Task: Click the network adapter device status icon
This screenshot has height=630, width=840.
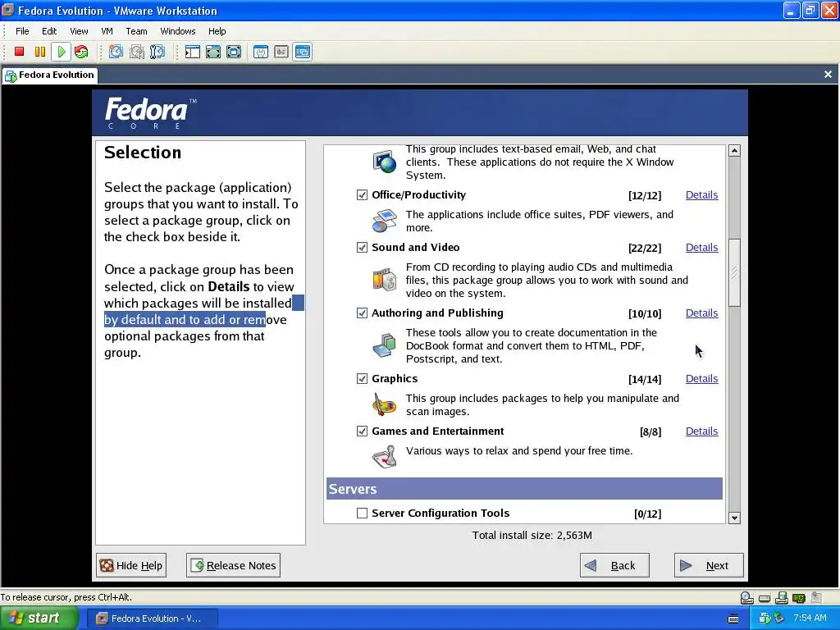Action: pos(799,598)
